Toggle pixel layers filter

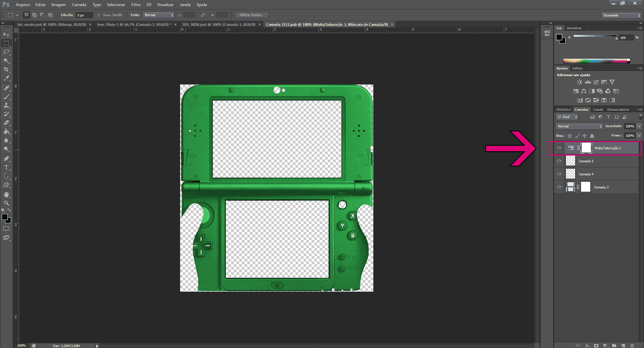(x=592, y=117)
